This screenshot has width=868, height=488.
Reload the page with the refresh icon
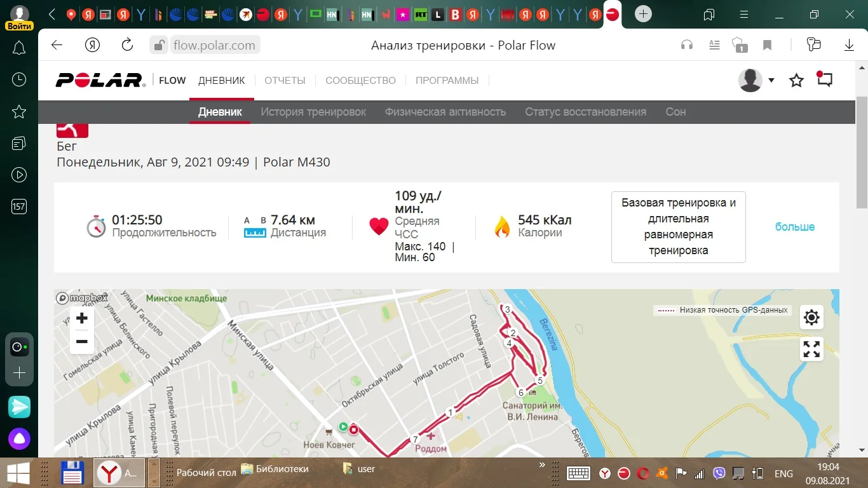pyautogui.click(x=127, y=45)
